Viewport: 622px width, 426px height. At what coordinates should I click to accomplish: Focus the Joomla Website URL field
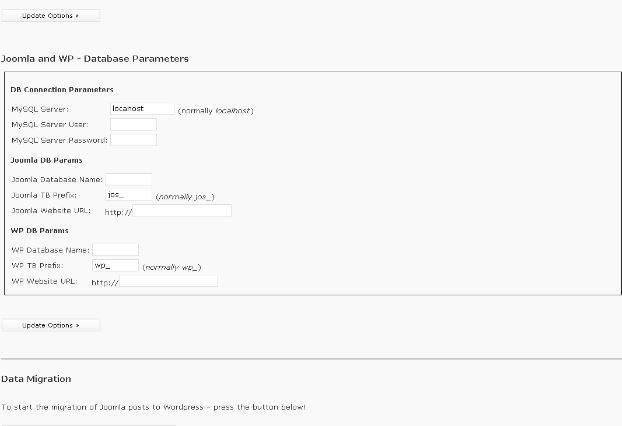click(182, 211)
